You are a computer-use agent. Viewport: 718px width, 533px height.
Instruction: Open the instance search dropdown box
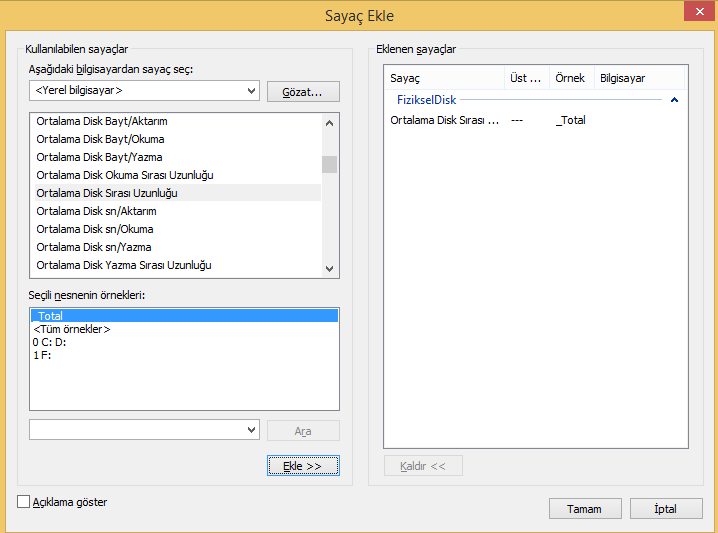tap(251, 429)
